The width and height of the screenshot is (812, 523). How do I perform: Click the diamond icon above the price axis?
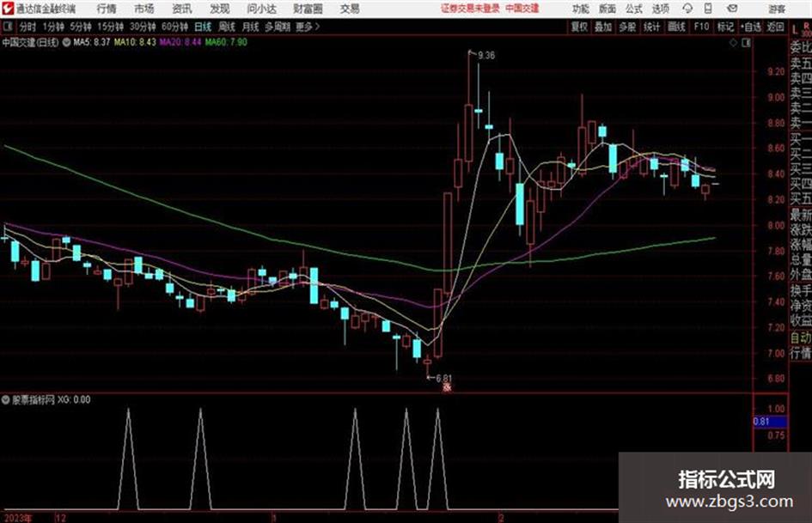tap(733, 43)
